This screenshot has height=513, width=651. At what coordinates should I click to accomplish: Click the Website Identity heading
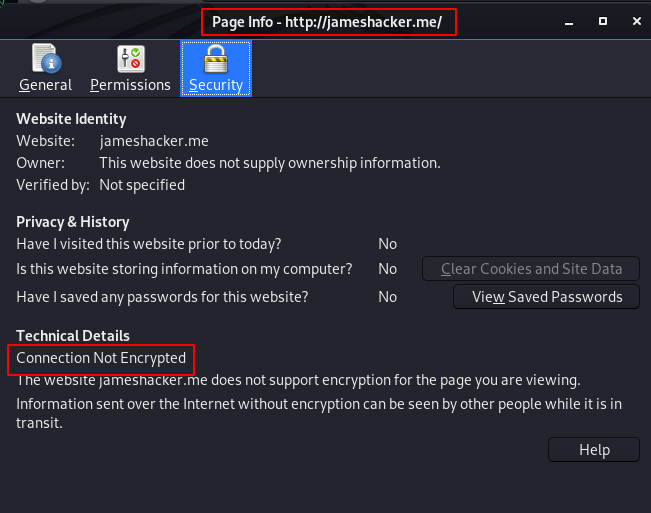[x=71, y=119]
